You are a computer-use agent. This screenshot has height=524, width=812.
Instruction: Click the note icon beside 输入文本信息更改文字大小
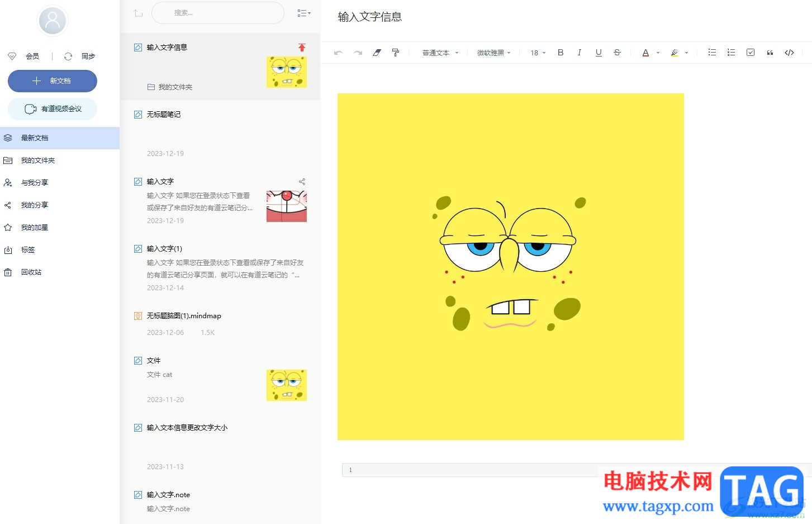click(138, 428)
